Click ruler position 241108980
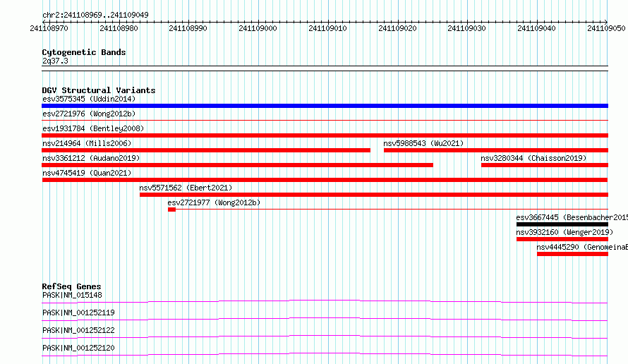Viewport: 628px width, 364px height. point(119,28)
